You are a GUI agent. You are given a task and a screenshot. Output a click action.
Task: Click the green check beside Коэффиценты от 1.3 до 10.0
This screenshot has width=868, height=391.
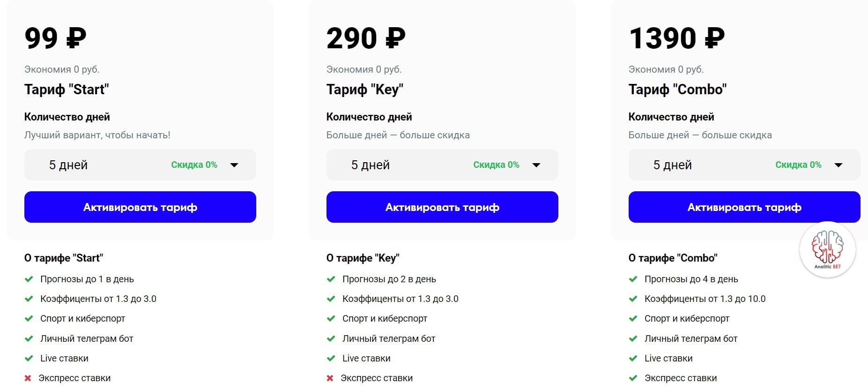(x=633, y=299)
